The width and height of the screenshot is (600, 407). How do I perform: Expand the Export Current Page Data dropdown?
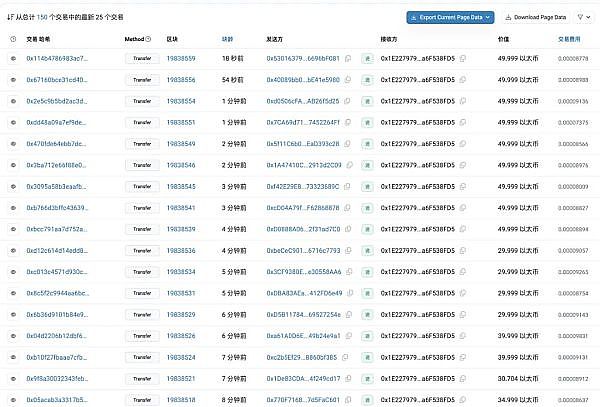point(450,17)
